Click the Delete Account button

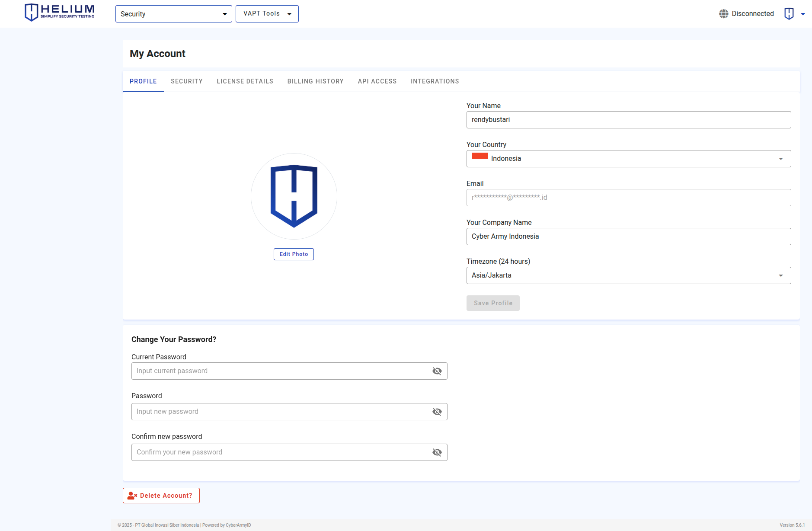[x=161, y=496]
